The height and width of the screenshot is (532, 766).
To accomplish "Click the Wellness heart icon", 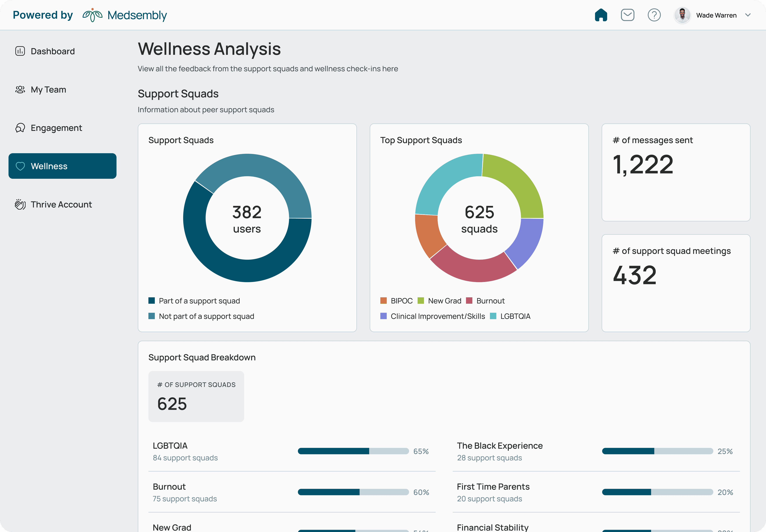I will (20, 166).
